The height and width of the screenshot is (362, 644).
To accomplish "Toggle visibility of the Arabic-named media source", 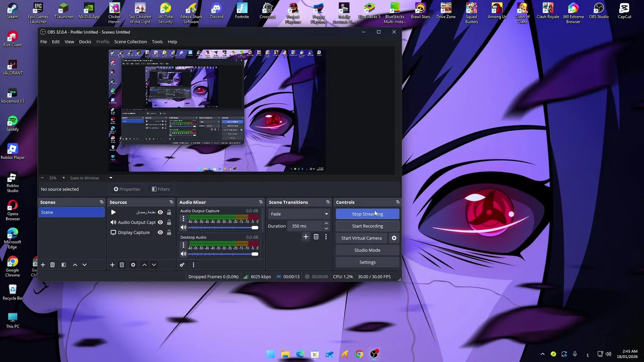I will tap(160, 212).
